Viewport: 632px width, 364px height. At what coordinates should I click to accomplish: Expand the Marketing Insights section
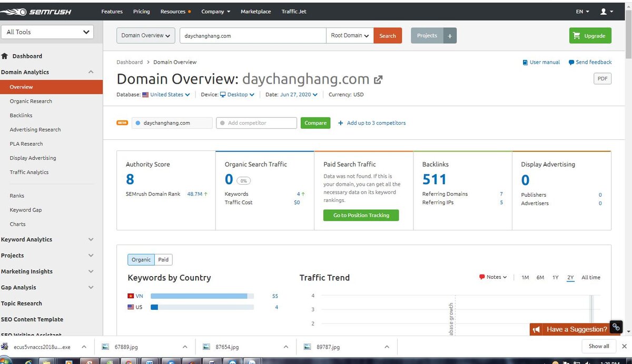pyautogui.click(x=91, y=271)
